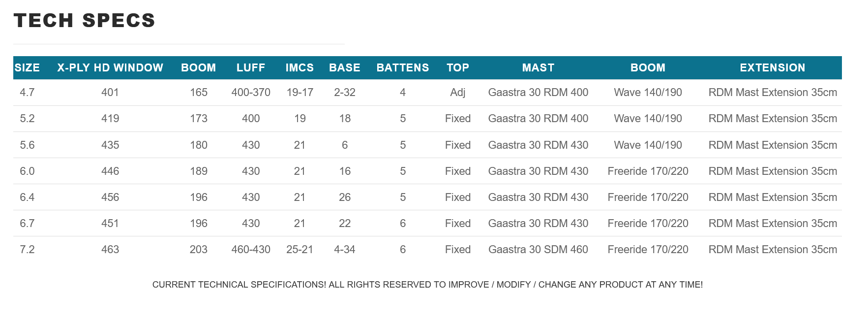Select the IMCS column header
This screenshot has height=328, width=868.
point(299,68)
